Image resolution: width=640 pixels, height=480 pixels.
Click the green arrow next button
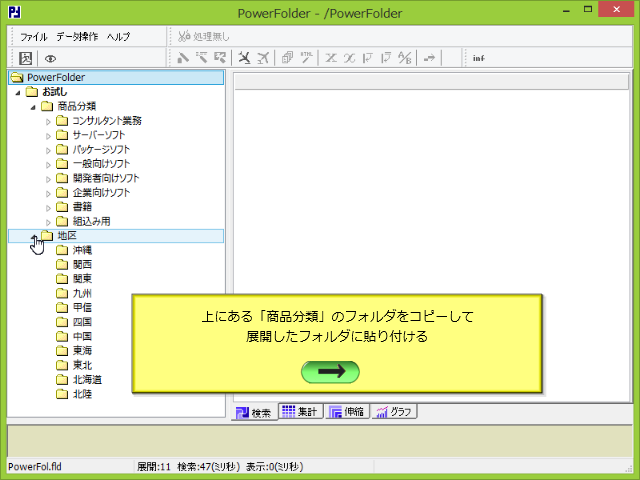click(x=330, y=372)
